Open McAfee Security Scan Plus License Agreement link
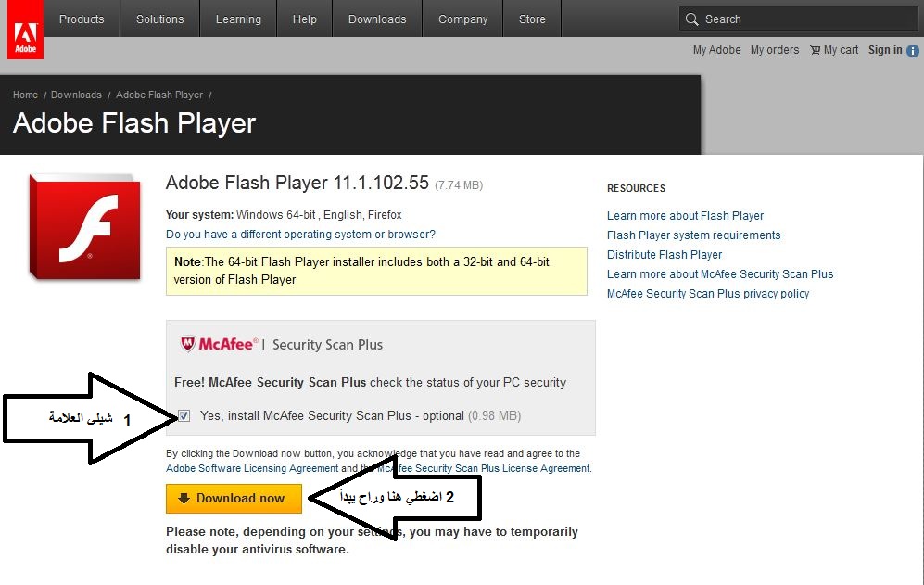 tap(484, 468)
